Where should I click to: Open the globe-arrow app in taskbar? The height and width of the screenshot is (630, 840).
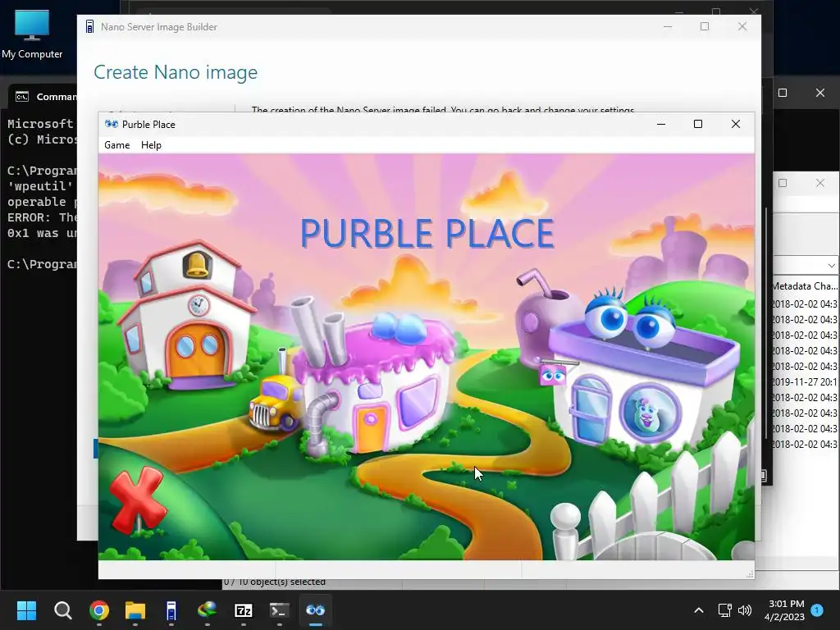click(x=208, y=610)
